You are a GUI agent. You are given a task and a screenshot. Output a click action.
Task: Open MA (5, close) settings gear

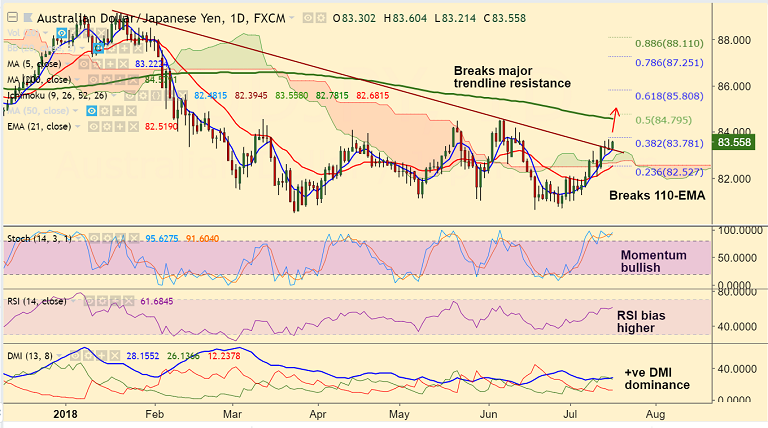(x=96, y=64)
